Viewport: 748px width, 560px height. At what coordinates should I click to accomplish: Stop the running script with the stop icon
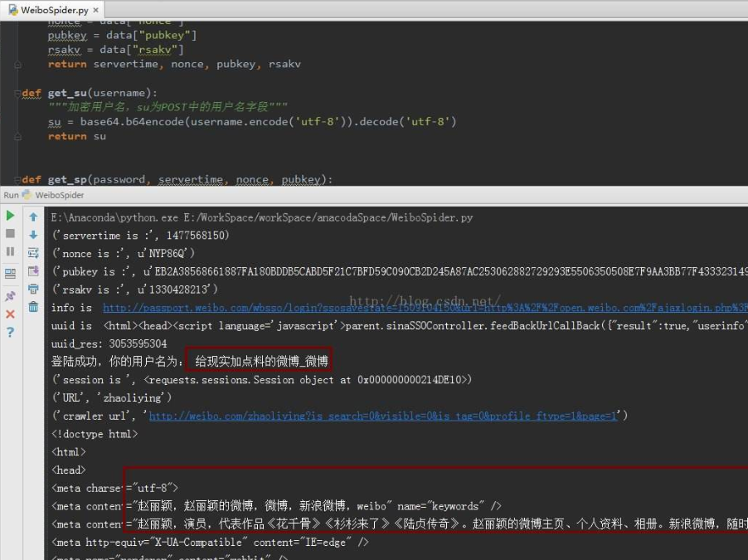[10, 233]
